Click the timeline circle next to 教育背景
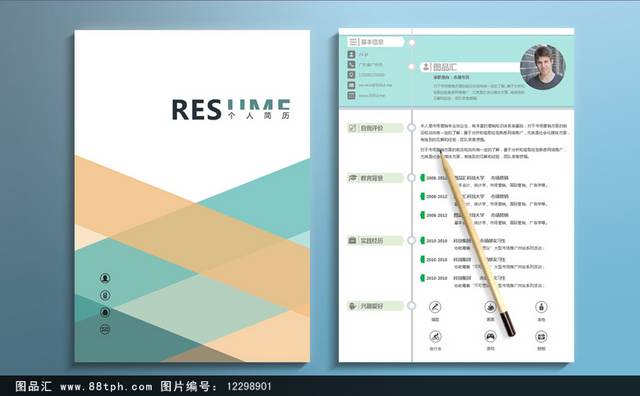 [412, 178]
